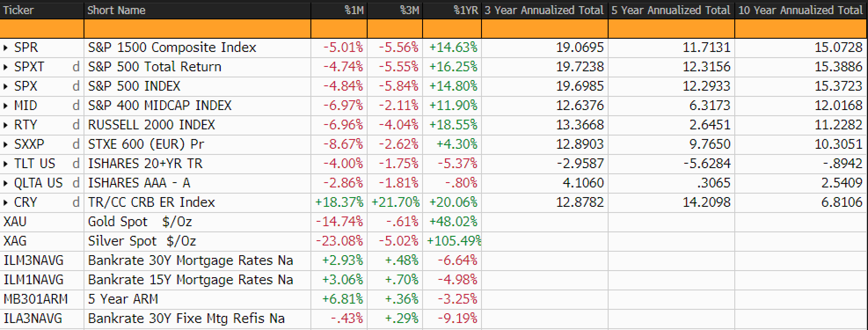Click the 'd' indicator beside QLTA US
This screenshot has height=330, width=868.
click(x=76, y=183)
